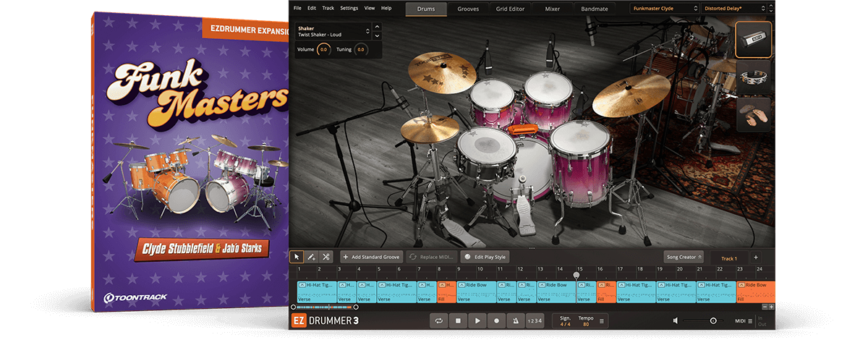
Task: Select the arrow pointer tool
Action: pyautogui.click(x=297, y=257)
